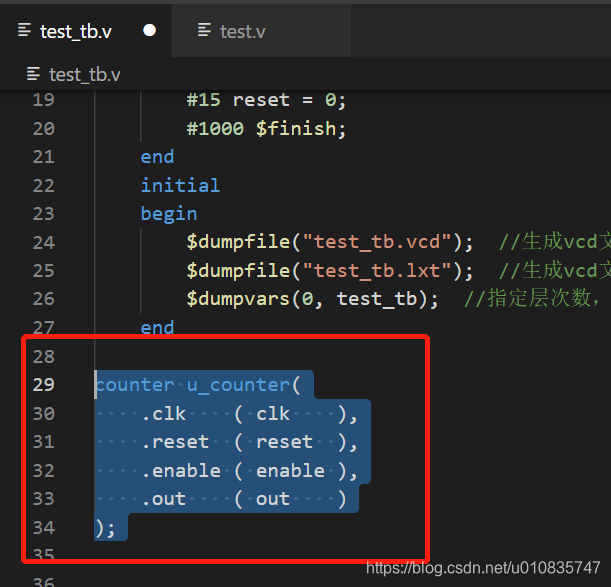
Task: Click the file icon on test_tb.v tab
Action: 24,30
